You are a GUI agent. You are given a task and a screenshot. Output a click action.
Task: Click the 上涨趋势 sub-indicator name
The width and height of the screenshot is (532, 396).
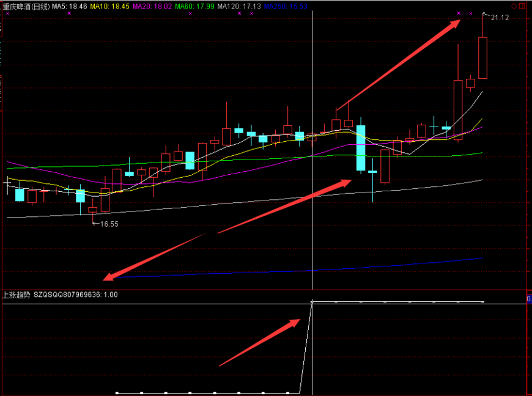17,295
